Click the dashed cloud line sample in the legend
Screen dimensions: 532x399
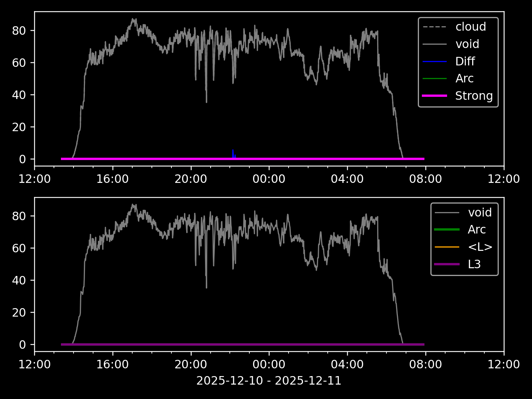coord(434,27)
